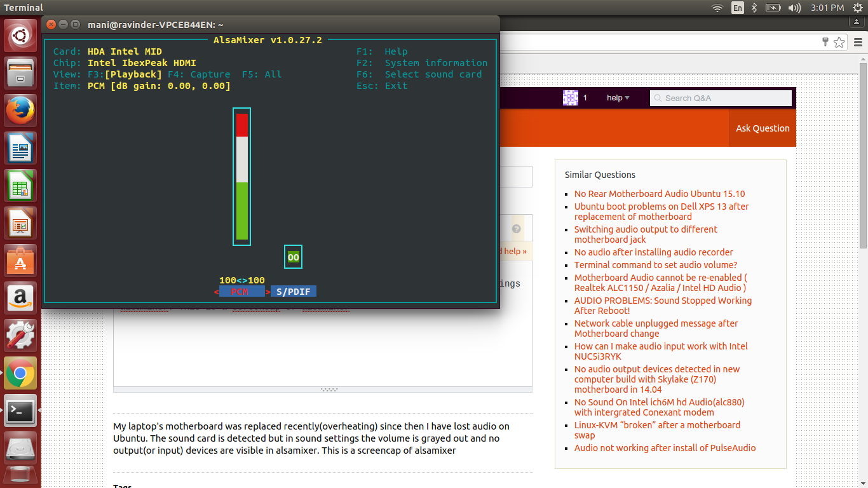Open LibreOffice Impress from the dock
Screen dimensions: 868x488
pos(20,223)
